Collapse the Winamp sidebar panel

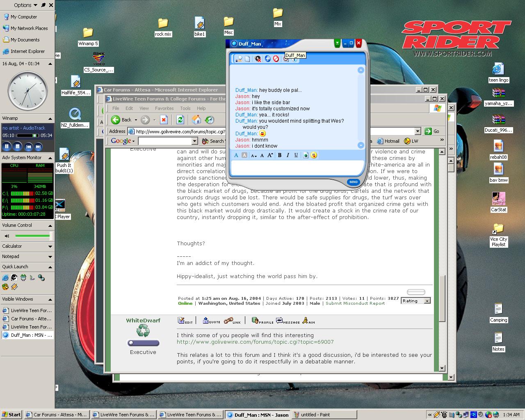pyautogui.click(x=50, y=119)
